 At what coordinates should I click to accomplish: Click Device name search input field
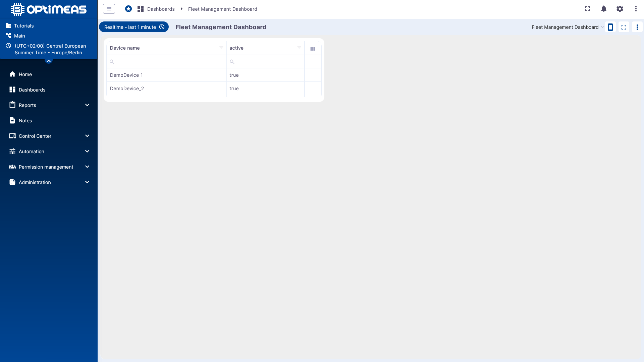[x=167, y=62]
